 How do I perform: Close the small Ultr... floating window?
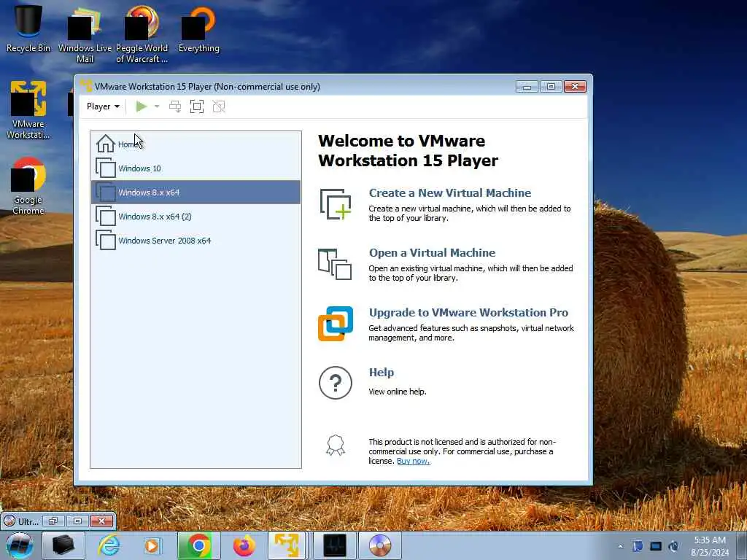(101, 521)
